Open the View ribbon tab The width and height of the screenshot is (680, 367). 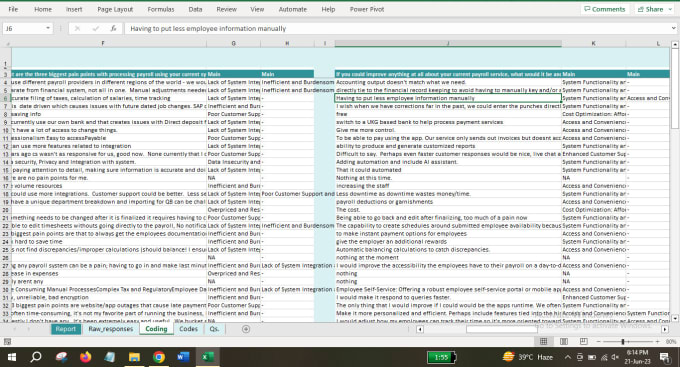[x=257, y=9]
